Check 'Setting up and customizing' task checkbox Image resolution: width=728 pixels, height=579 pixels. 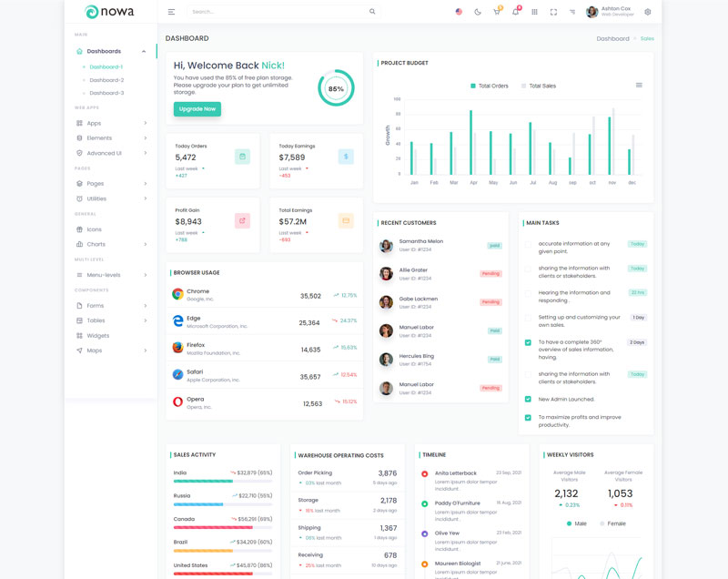click(528, 318)
